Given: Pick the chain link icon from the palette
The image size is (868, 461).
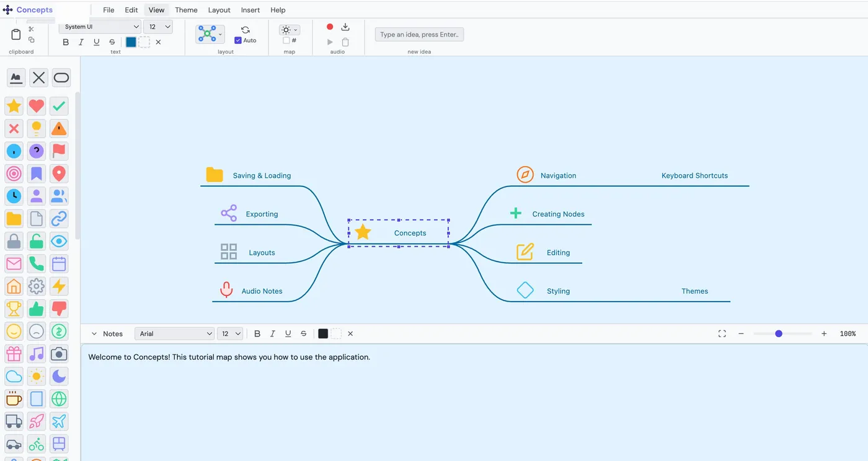Looking at the screenshot, I should pyautogui.click(x=59, y=219).
